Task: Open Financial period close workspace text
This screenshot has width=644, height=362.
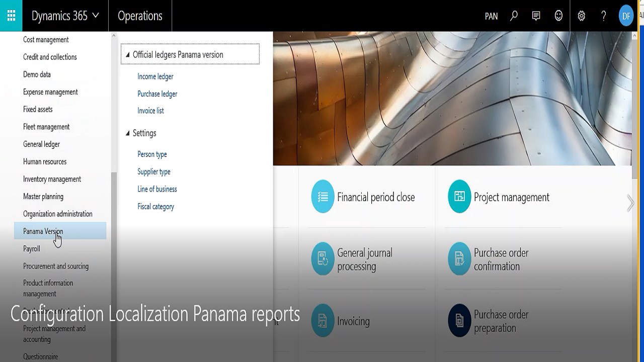Action: (376, 197)
